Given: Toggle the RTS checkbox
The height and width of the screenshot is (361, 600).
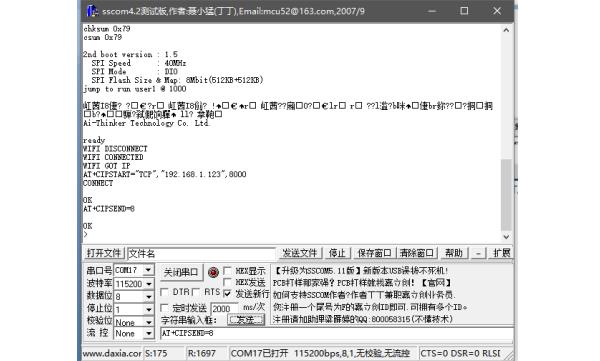Looking at the screenshot, I should point(196,292).
